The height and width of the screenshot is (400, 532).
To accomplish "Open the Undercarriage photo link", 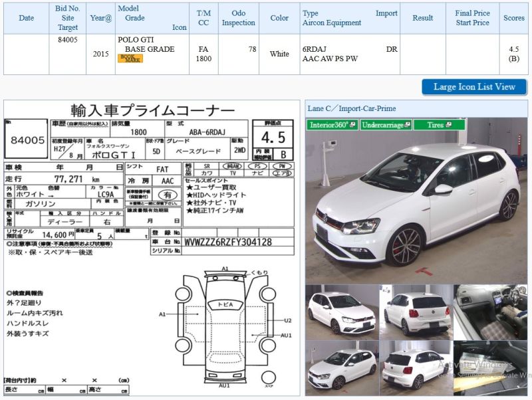I will click(386, 125).
